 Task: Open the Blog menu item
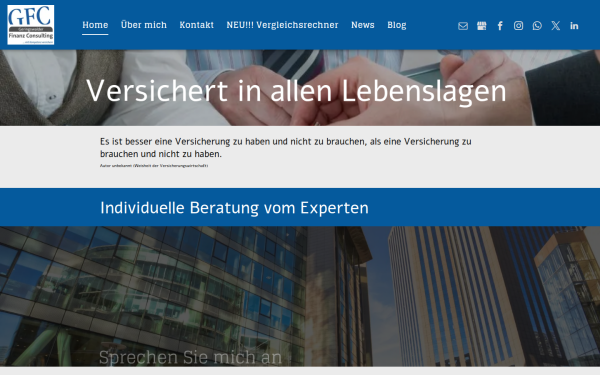click(397, 25)
